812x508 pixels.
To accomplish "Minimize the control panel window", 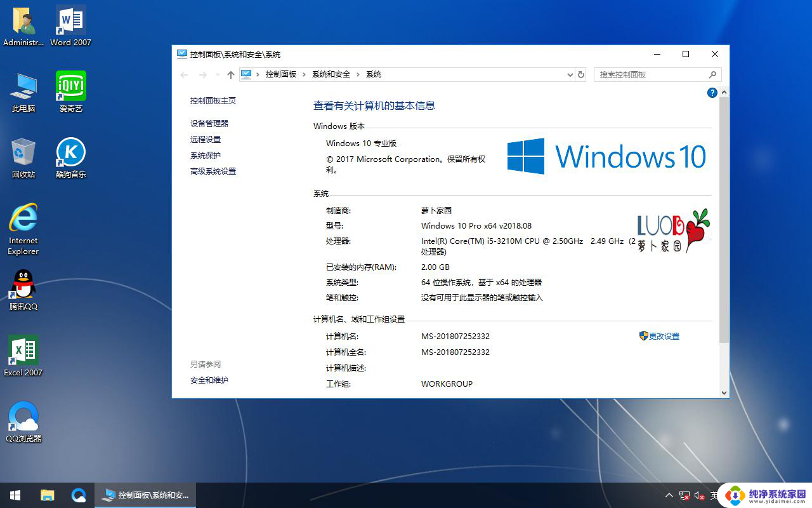I will click(657, 55).
